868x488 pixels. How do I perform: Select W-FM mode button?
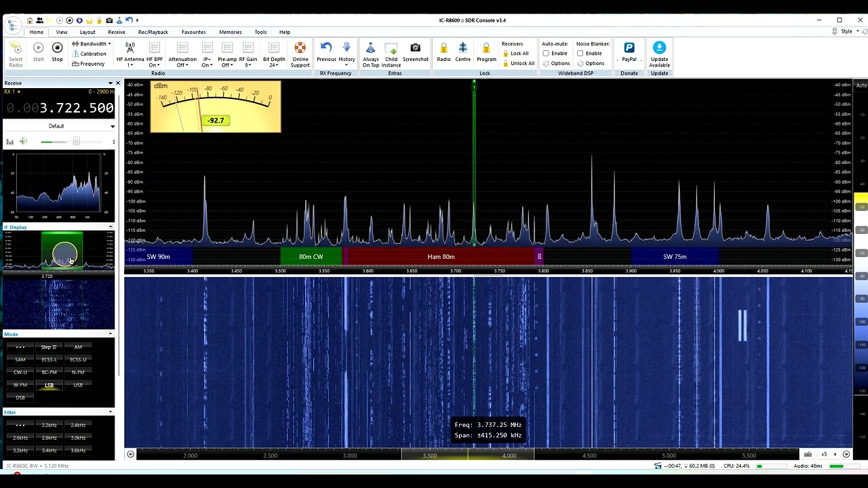click(20, 385)
